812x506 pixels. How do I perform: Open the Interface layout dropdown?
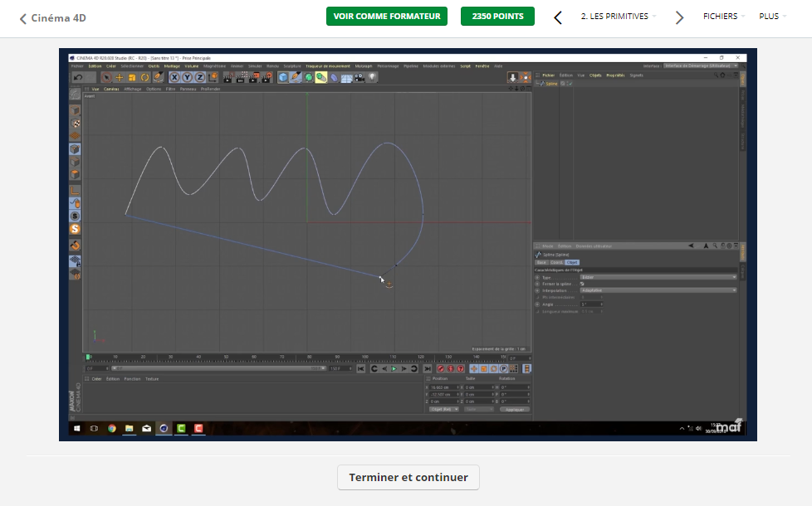[x=701, y=66]
